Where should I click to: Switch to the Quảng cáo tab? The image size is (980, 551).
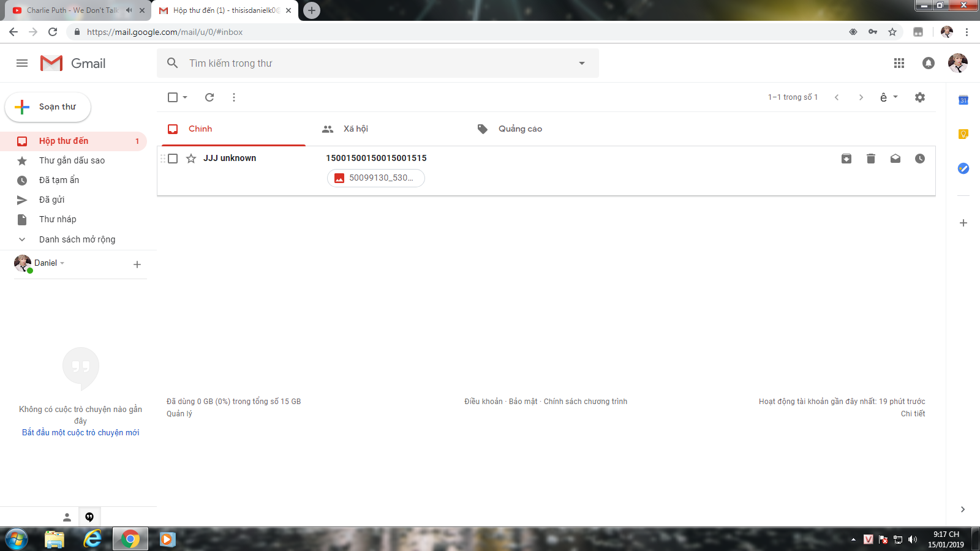pos(543,129)
